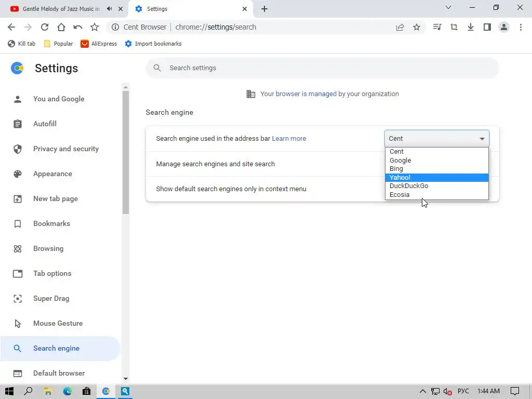Screen dimensions: 532x399
Task: View site information icon in address bar
Action: pos(115,27)
